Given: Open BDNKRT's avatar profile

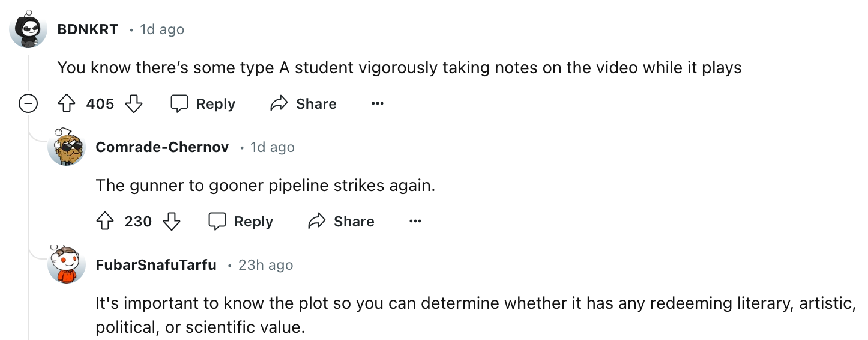Looking at the screenshot, I should 28,29.
